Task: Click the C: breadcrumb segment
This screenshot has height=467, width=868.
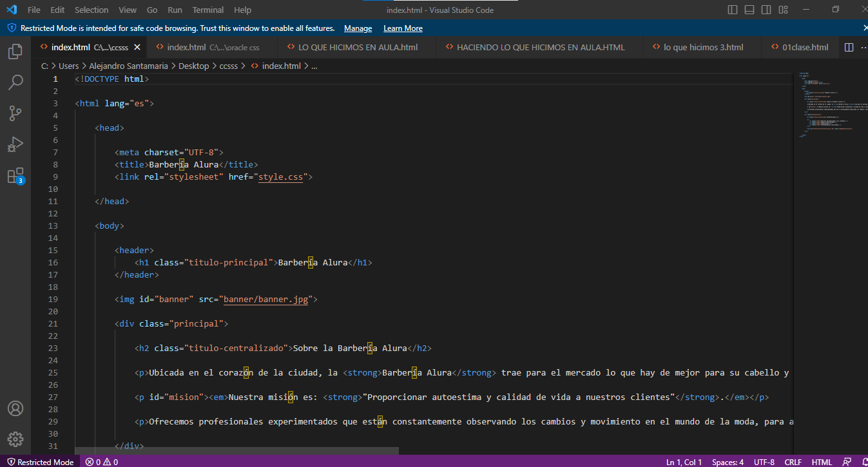Action: (x=44, y=66)
